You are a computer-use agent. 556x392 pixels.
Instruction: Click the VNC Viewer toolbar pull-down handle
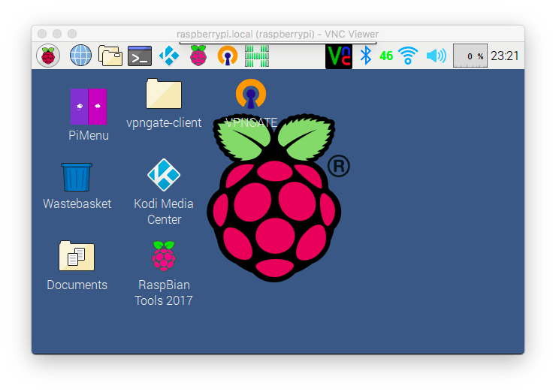pos(278,43)
